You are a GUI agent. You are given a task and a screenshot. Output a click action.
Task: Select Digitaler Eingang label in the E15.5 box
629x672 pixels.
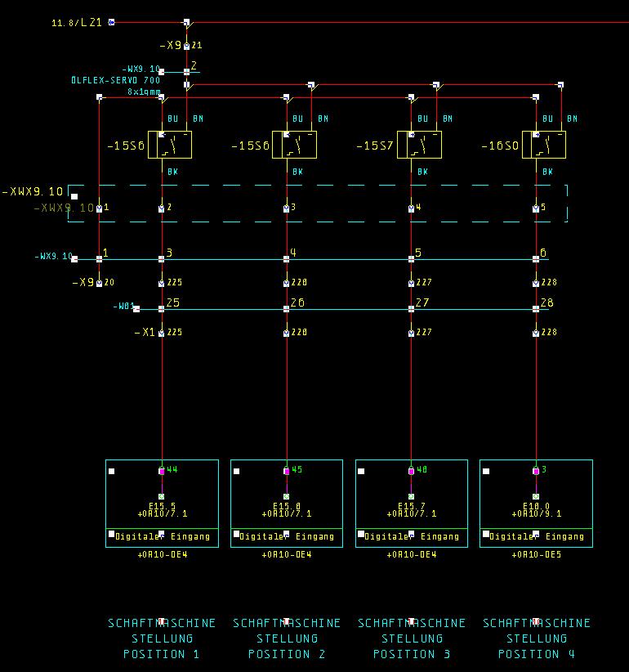pos(163,536)
